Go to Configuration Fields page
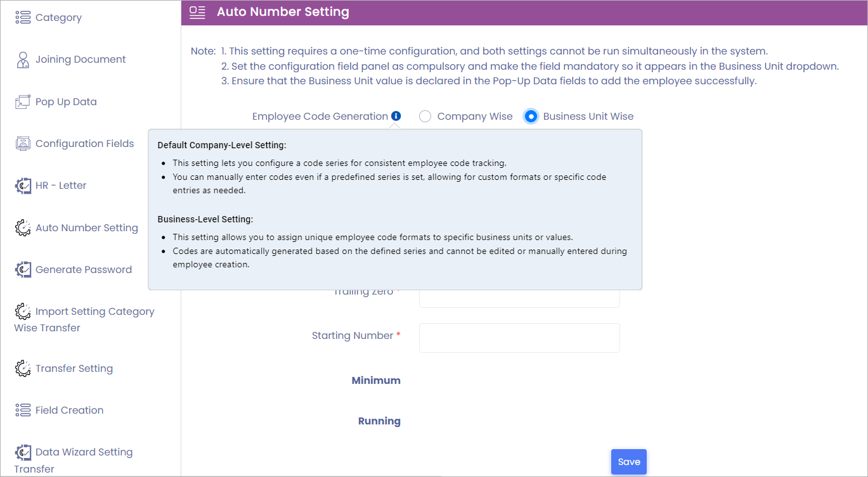Screen dimensions: 868x477 coord(84,144)
